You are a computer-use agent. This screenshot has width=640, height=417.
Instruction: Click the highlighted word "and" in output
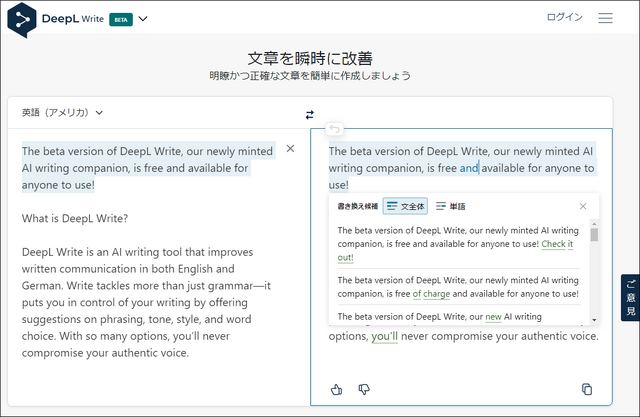pos(469,168)
